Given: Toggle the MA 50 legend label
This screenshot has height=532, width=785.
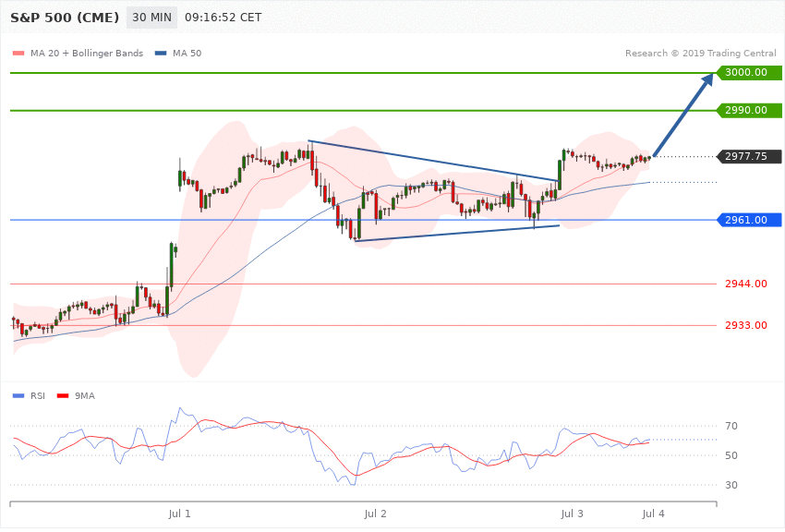Looking at the screenshot, I should [x=187, y=53].
